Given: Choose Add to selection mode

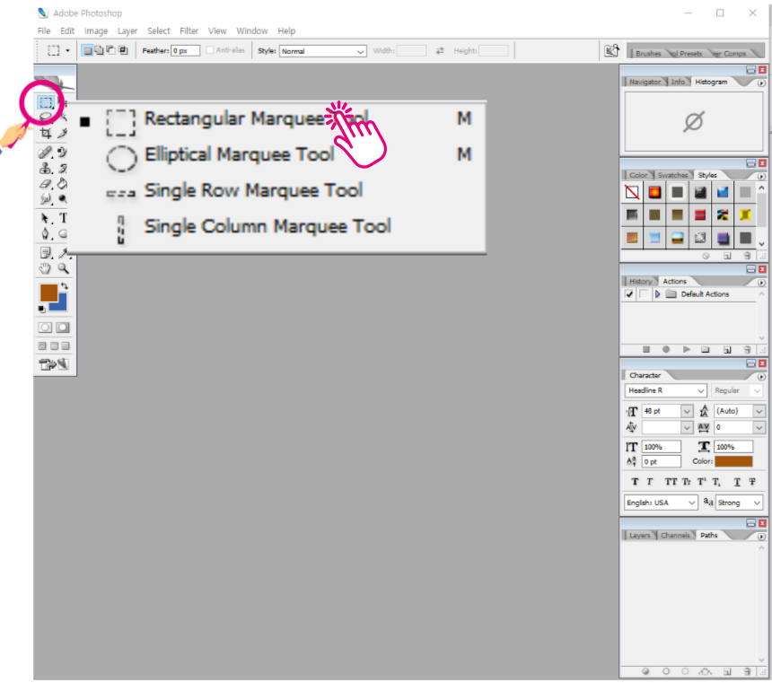Looking at the screenshot, I should pos(99,50).
